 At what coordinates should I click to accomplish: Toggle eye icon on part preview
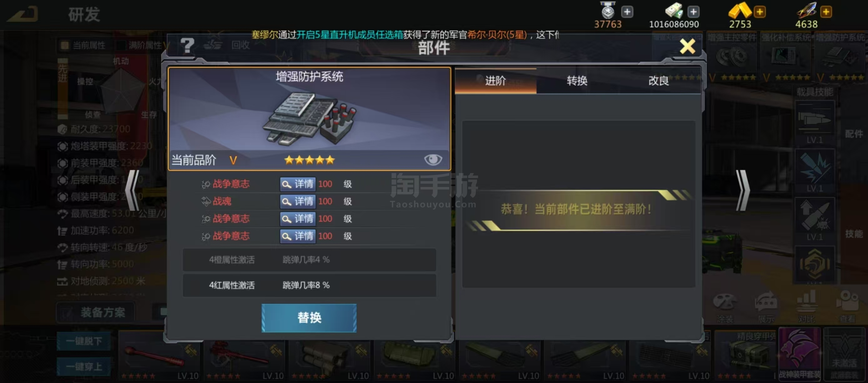tap(433, 159)
